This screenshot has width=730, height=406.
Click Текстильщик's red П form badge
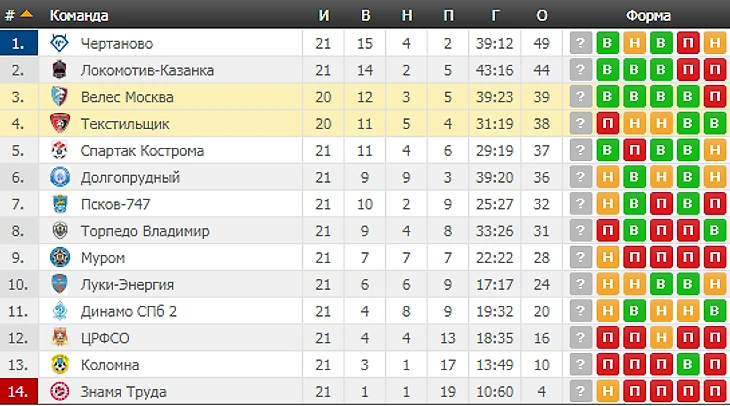(607, 123)
